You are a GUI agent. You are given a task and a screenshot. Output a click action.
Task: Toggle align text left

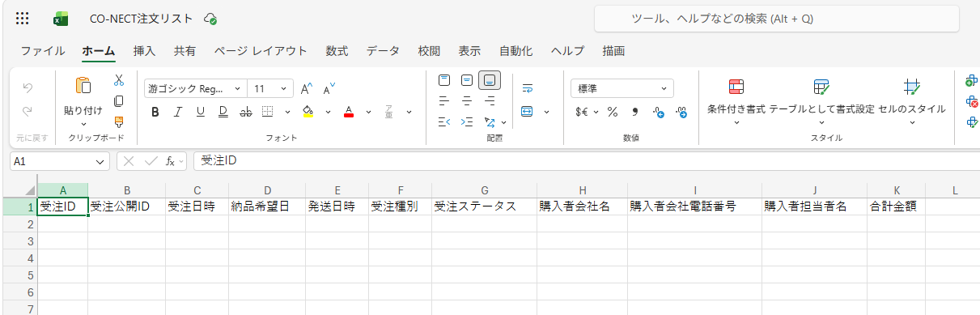[443, 101]
